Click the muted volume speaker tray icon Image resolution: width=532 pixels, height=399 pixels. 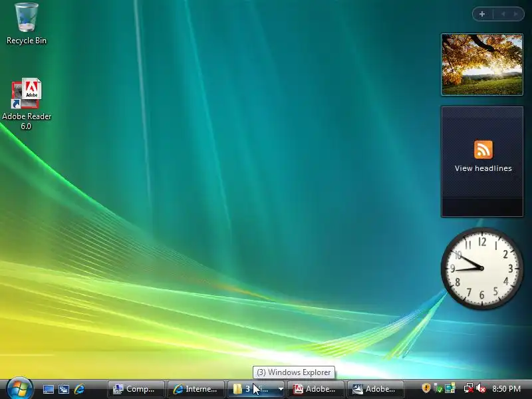481,388
